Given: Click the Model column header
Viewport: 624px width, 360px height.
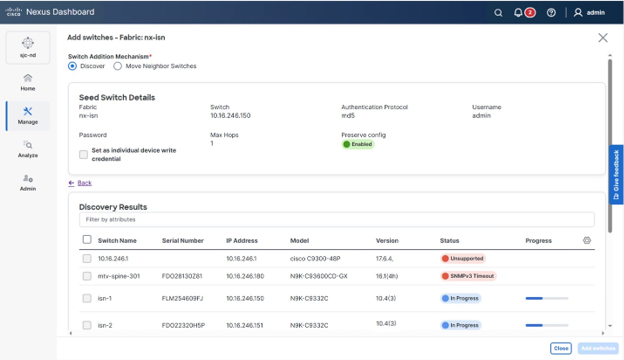Looking at the screenshot, I should [x=299, y=241].
